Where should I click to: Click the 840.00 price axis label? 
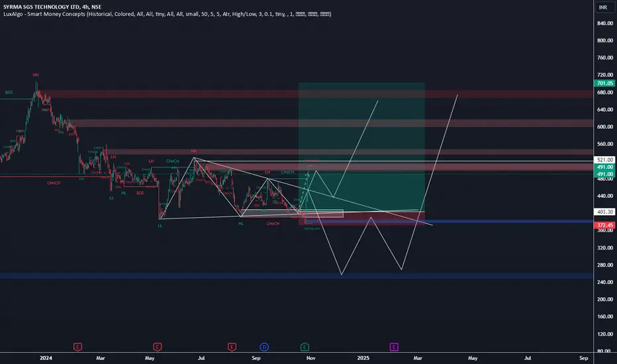(605, 23)
